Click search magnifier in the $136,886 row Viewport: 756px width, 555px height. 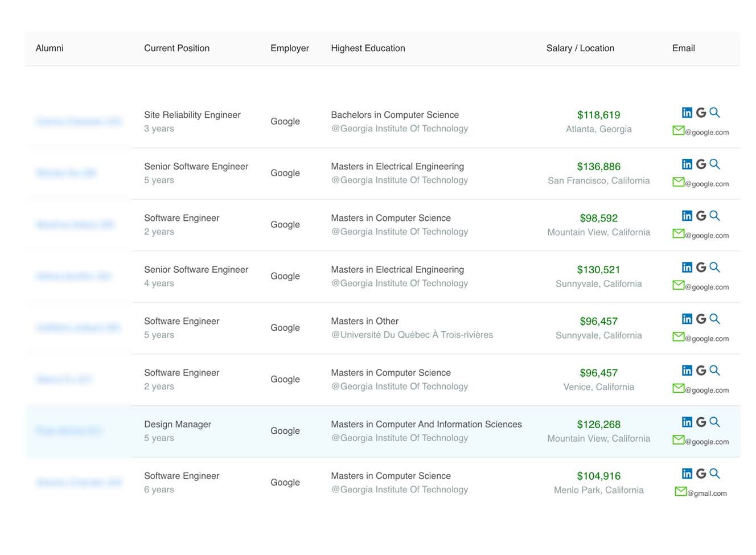(x=714, y=165)
